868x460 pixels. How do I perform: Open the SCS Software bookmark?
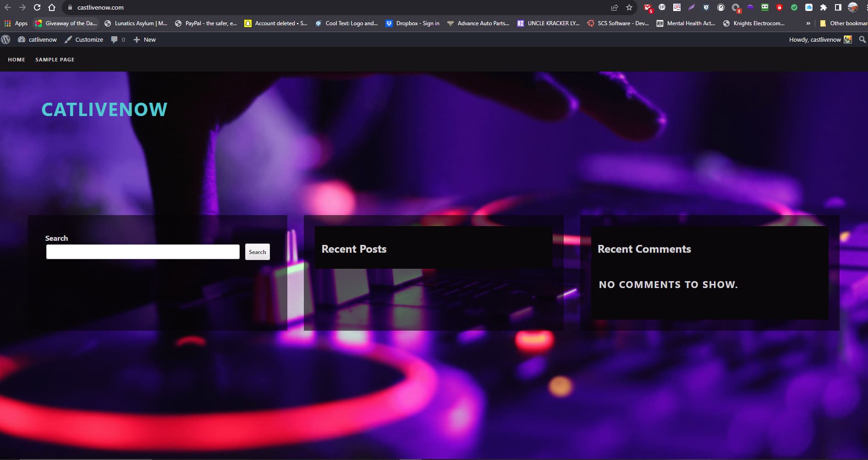coord(618,23)
